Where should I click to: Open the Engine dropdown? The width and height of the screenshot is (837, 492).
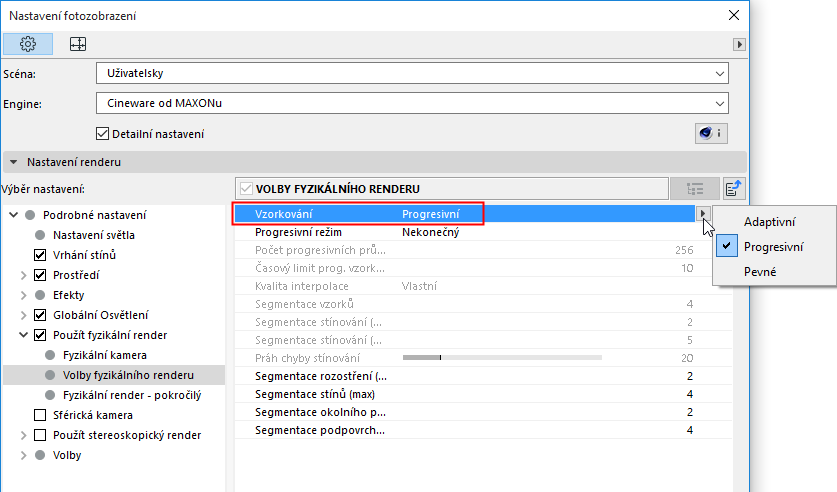[x=412, y=103]
